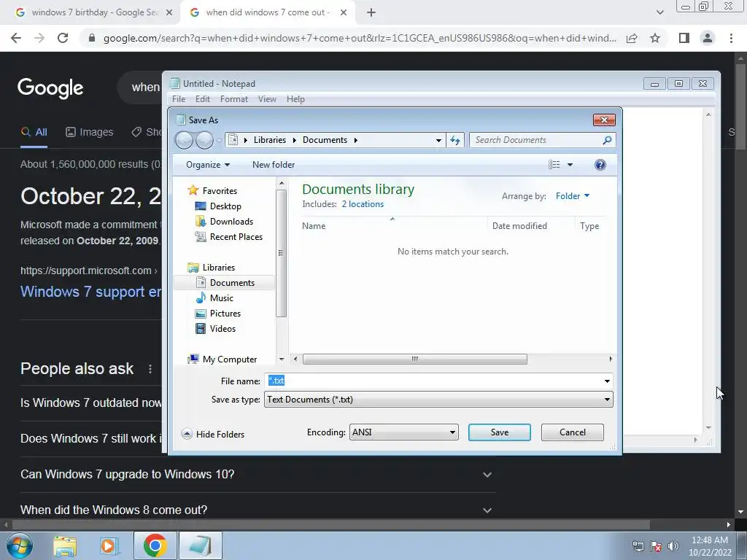This screenshot has width=747, height=560.
Task: Open Notepad File menu
Action: (x=179, y=99)
